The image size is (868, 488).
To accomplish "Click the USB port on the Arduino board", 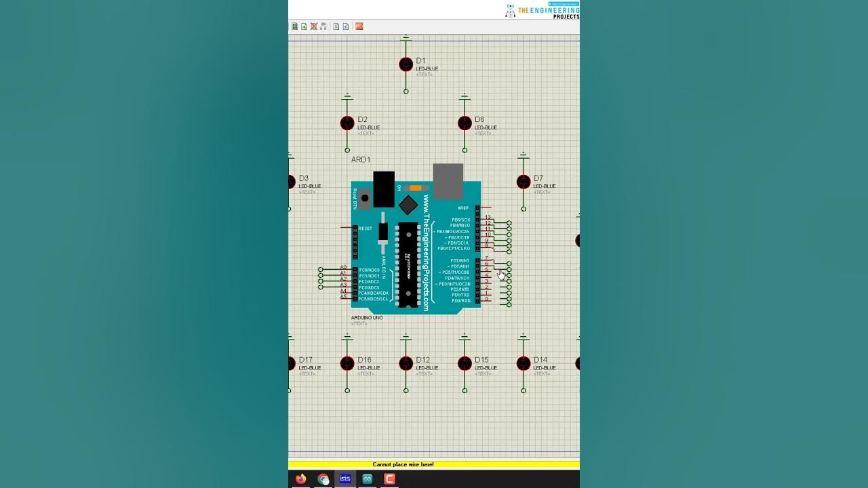I will point(448,182).
